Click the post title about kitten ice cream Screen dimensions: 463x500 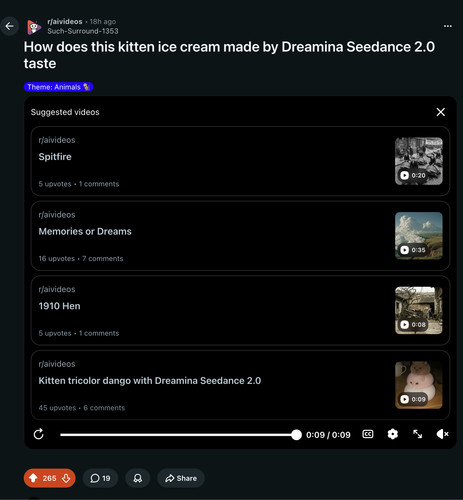tap(229, 55)
